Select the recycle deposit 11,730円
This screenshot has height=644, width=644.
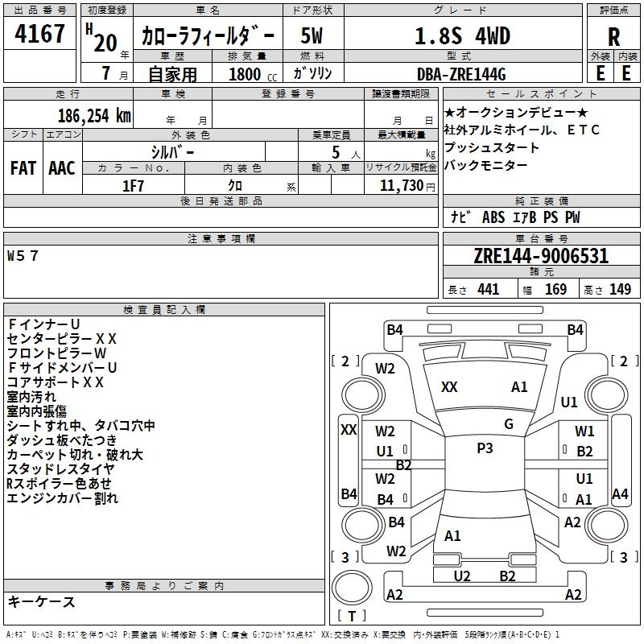click(407, 186)
